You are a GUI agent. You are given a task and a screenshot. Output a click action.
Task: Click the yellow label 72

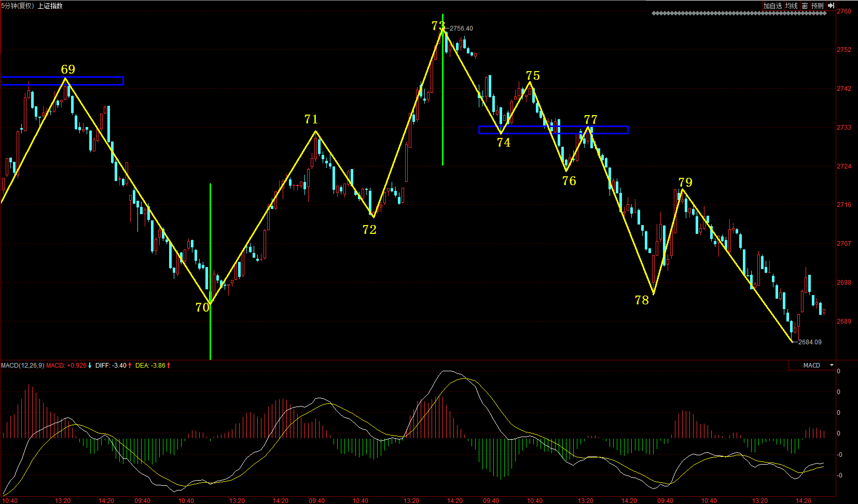coord(369,230)
